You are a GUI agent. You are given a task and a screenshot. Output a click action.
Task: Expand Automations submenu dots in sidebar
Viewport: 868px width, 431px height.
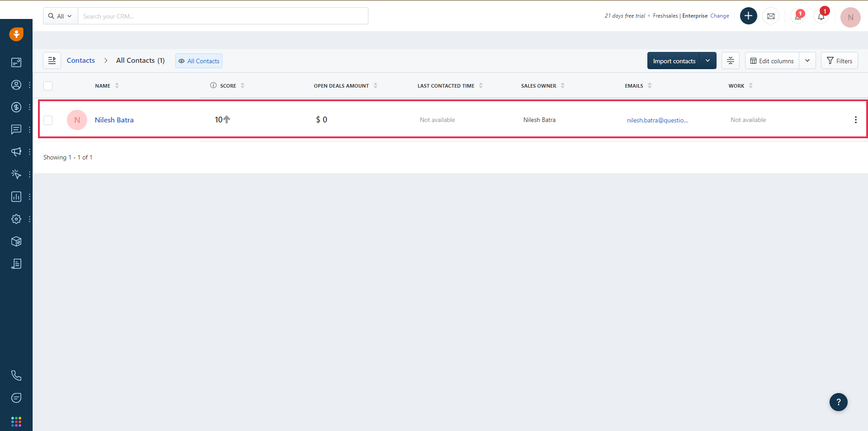(29, 174)
